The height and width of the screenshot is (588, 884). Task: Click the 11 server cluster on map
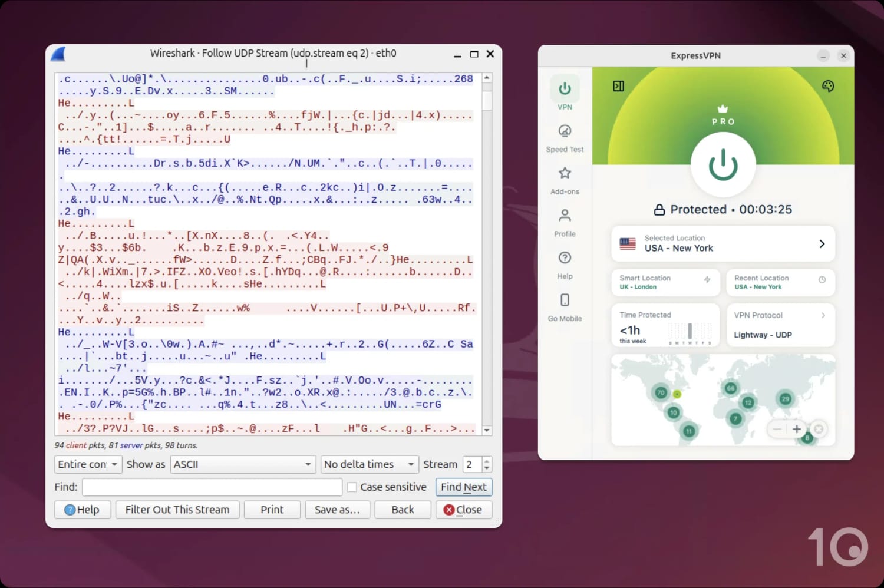(x=688, y=431)
